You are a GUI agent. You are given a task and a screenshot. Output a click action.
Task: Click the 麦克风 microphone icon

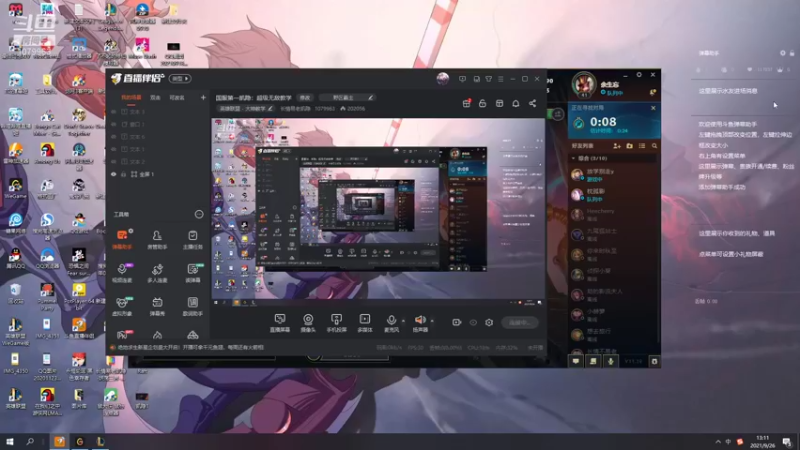(391, 320)
